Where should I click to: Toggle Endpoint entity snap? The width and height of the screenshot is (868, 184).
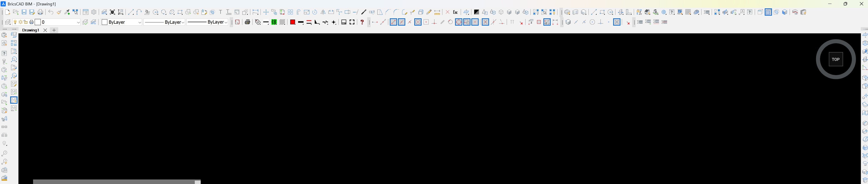point(393,22)
